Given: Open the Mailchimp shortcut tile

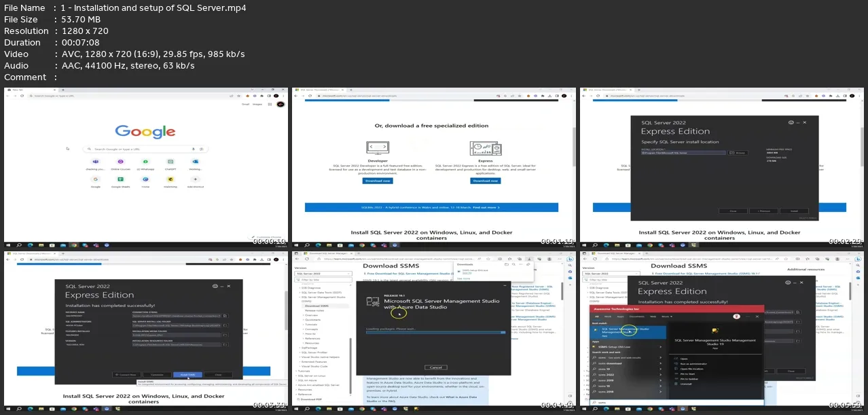Looking at the screenshot, I should (170, 181).
